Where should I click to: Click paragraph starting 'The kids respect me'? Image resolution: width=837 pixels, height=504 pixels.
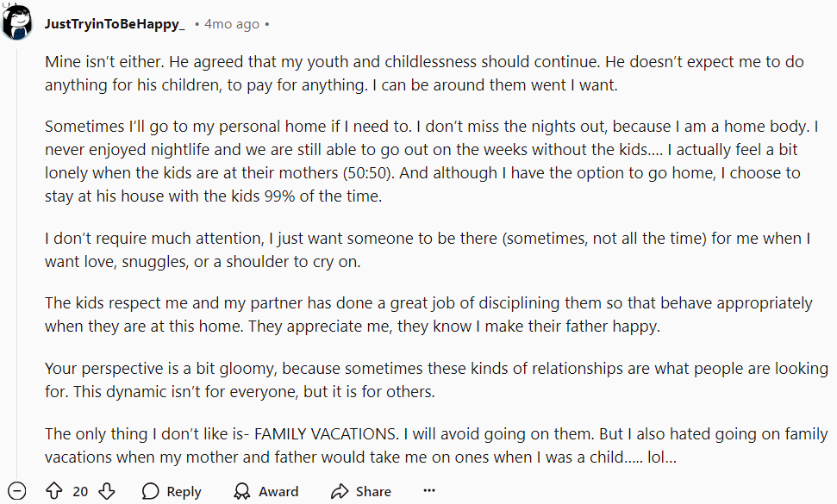428,314
